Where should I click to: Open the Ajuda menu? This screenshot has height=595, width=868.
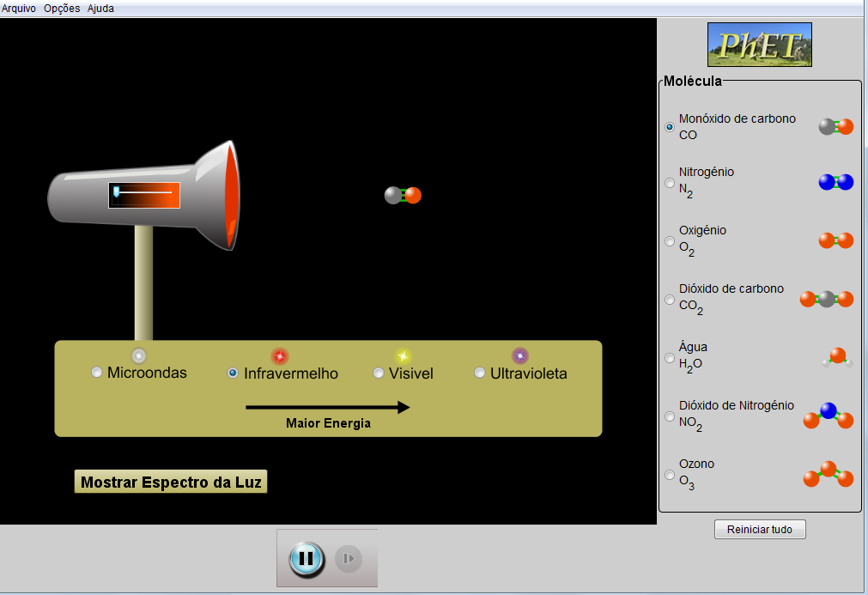(x=100, y=9)
